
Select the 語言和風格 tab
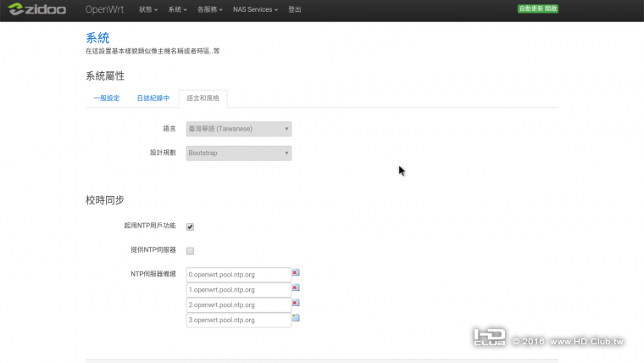203,98
